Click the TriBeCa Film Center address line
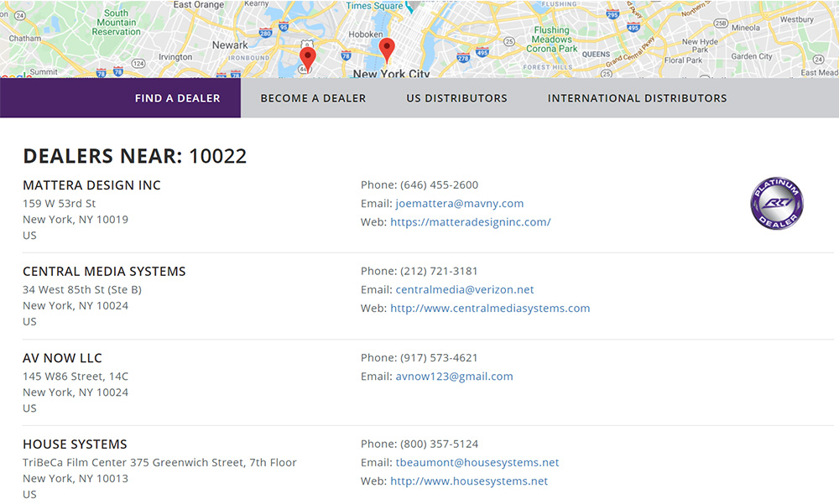Image resolution: width=839 pixels, height=504 pixels. pyautogui.click(x=159, y=463)
